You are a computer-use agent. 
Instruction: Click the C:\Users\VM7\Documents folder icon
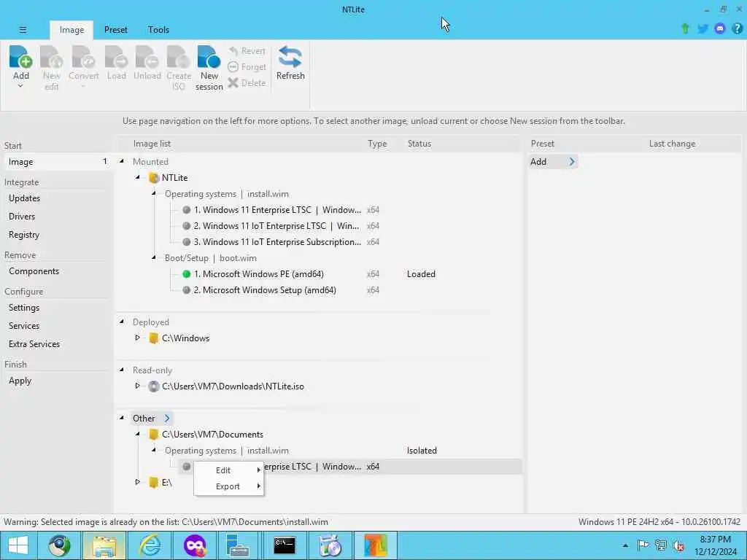pos(153,435)
